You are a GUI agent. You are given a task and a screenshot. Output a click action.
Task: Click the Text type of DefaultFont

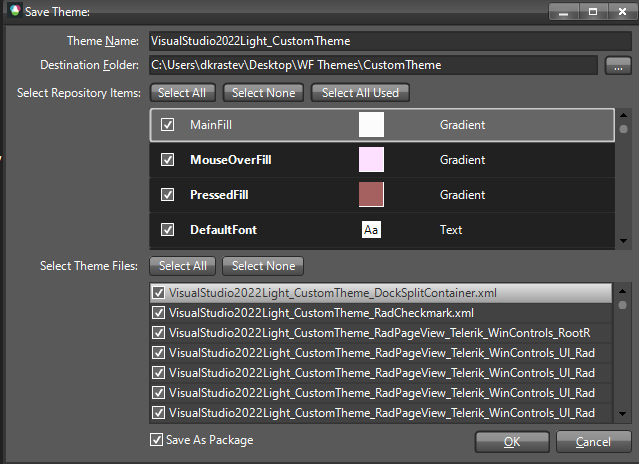[451, 230]
